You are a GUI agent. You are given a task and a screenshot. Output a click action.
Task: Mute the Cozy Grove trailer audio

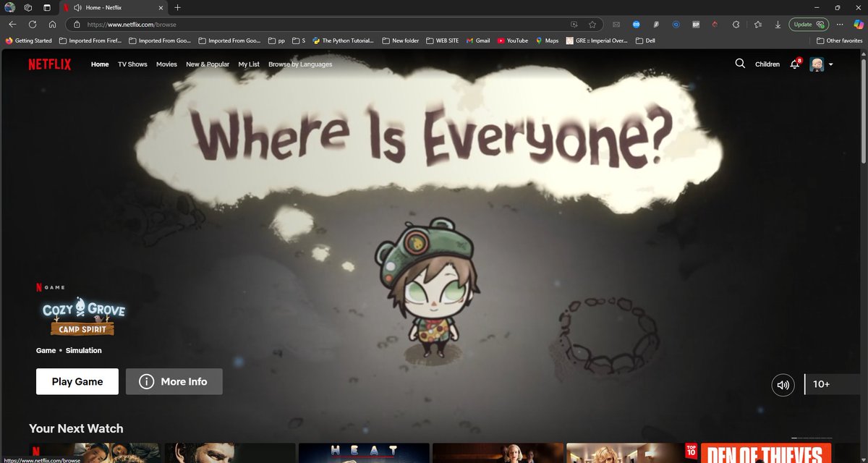pyautogui.click(x=783, y=385)
